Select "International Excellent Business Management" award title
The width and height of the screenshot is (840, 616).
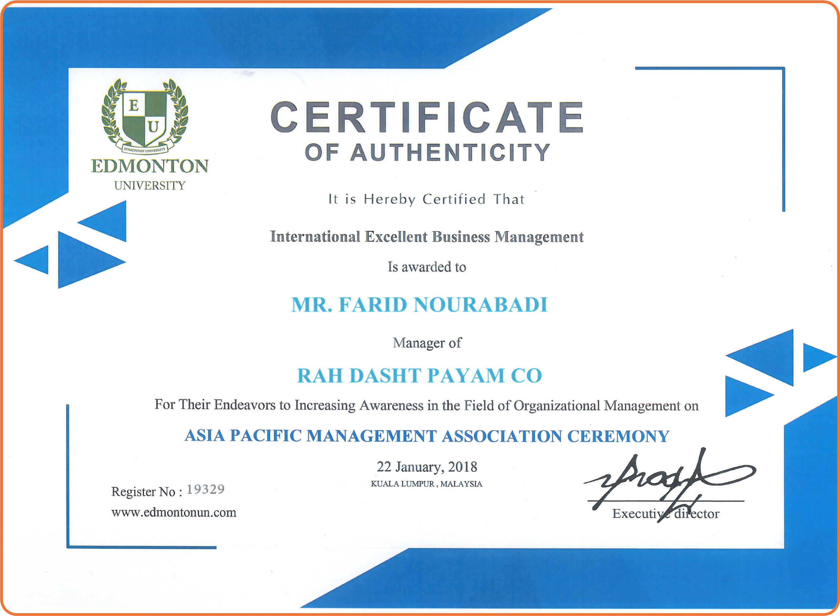427,237
